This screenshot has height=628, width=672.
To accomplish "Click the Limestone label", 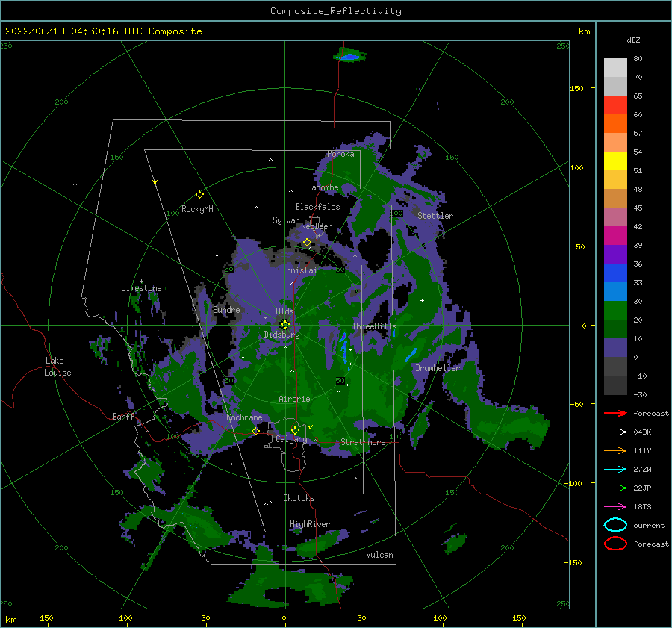I will (x=141, y=288).
